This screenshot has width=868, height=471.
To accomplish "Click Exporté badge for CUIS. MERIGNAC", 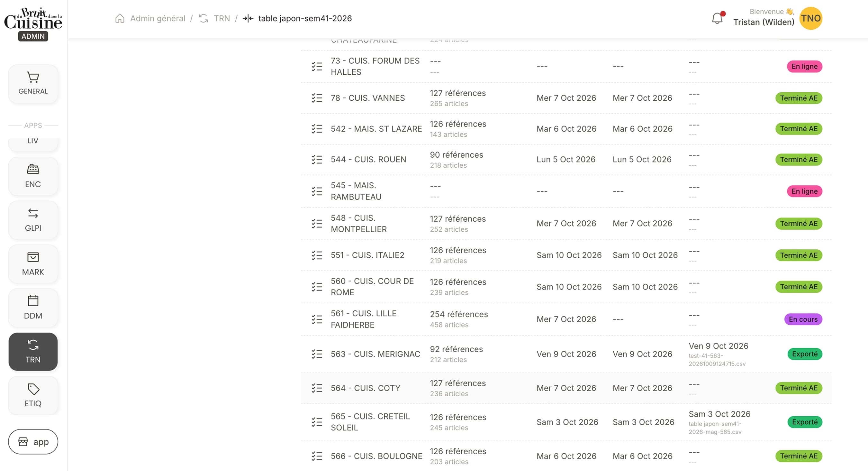I will click(805, 354).
